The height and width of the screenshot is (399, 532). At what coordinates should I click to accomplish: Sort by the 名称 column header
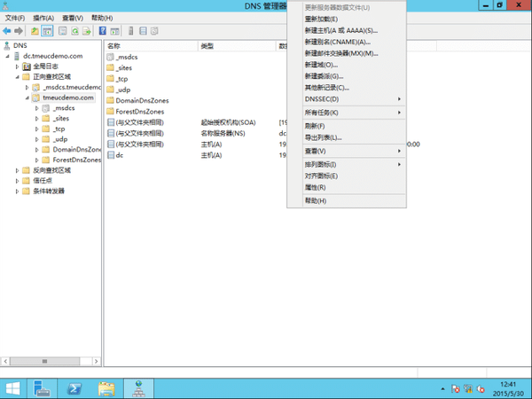(151, 46)
